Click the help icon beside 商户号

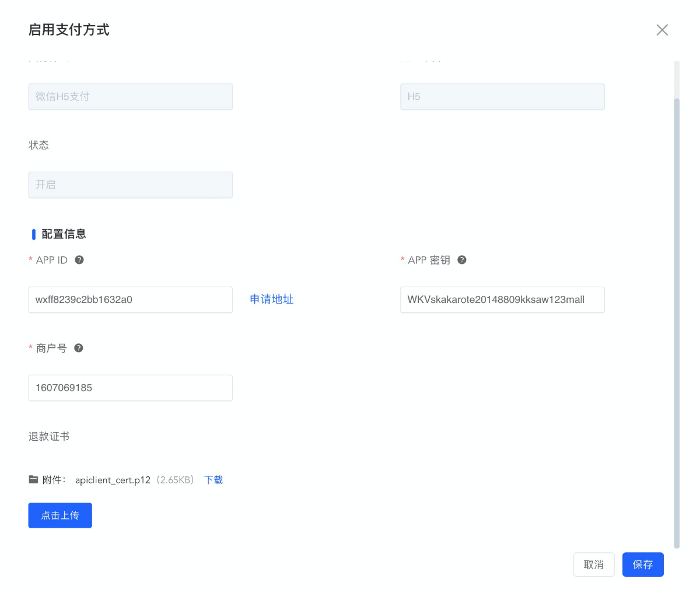[79, 348]
